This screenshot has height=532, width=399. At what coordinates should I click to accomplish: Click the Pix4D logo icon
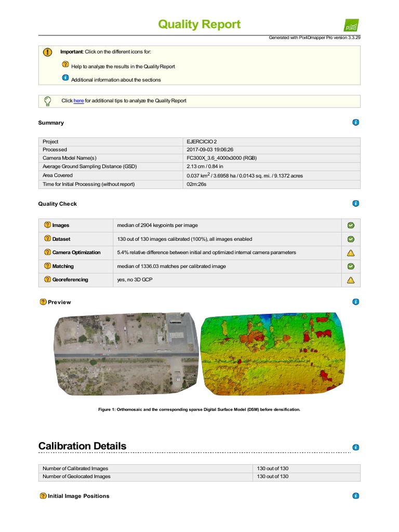click(351, 25)
